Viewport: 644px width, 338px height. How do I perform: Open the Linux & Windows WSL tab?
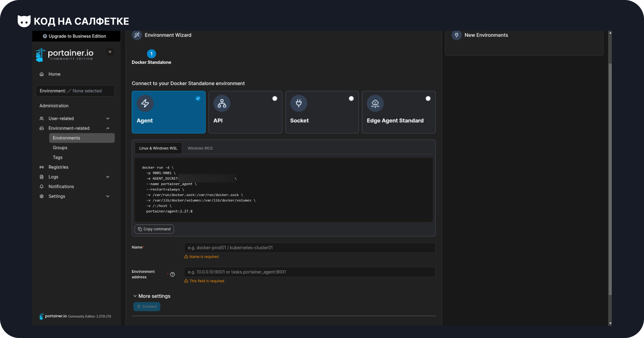click(x=158, y=148)
